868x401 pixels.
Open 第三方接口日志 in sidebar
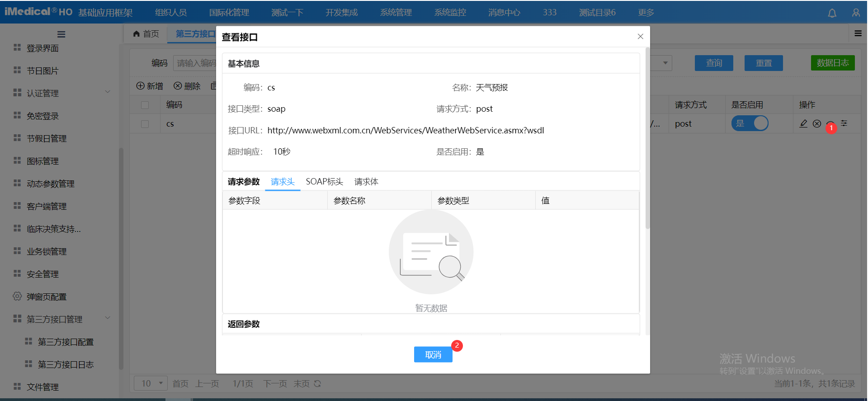(66, 364)
